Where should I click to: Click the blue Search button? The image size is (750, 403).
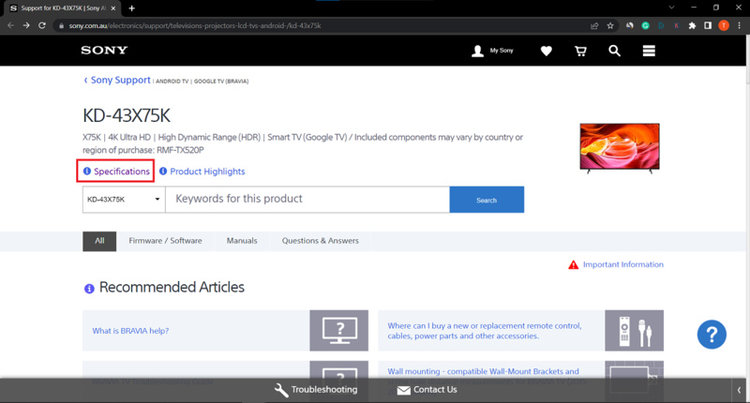[486, 199]
